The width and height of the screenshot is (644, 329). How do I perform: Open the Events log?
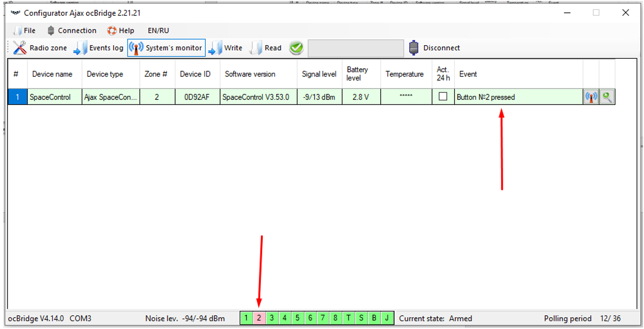[x=98, y=48]
